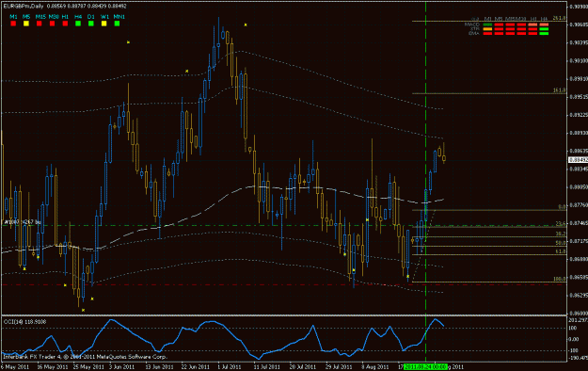The image size is (588, 371).
Task: Click the Fibonacci 261.8 level label
Action: coord(559,18)
